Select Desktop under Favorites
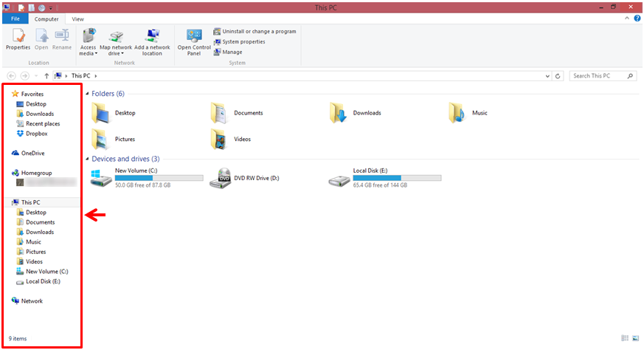644x350 pixels. pyautogui.click(x=31, y=104)
